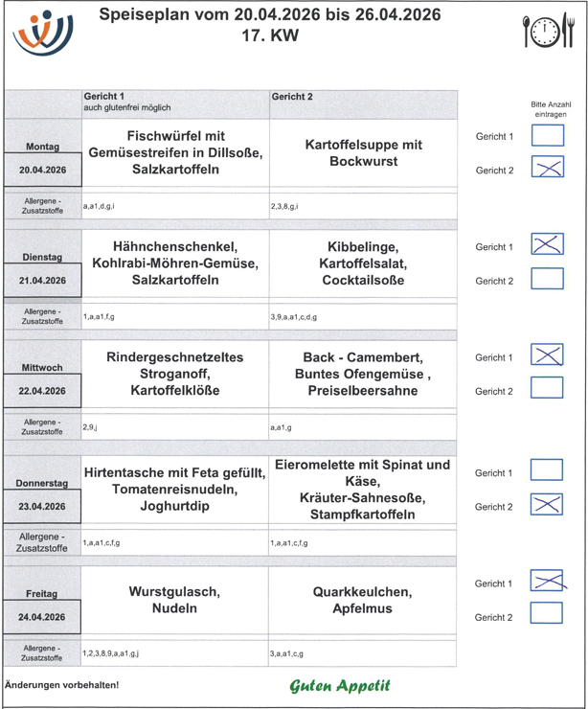Image resolution: width=588 pixels, height=709 pixels.
Task: Mark Wednesday's Gericht 2 checkbox
Action: click(547, 390)
